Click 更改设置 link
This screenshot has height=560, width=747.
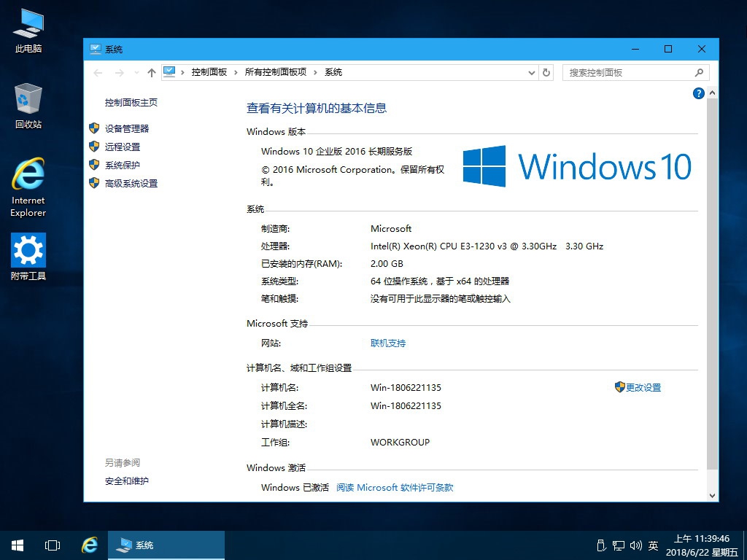pyautogui.click(x=643, y=388)
